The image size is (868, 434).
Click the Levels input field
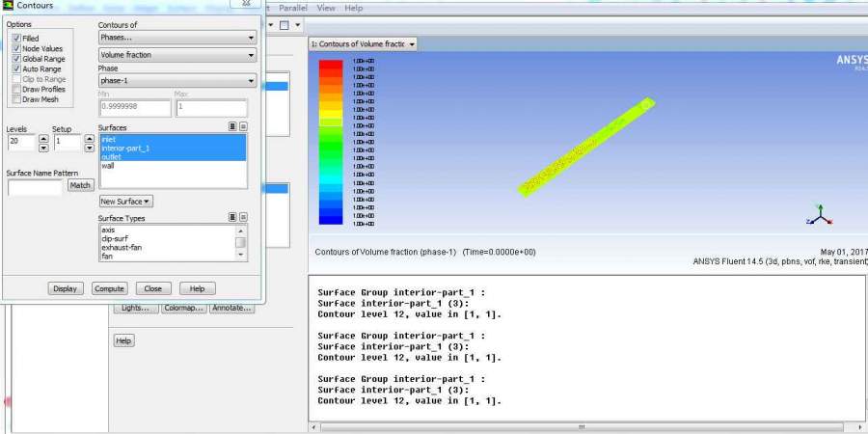(x=22, y=142)
